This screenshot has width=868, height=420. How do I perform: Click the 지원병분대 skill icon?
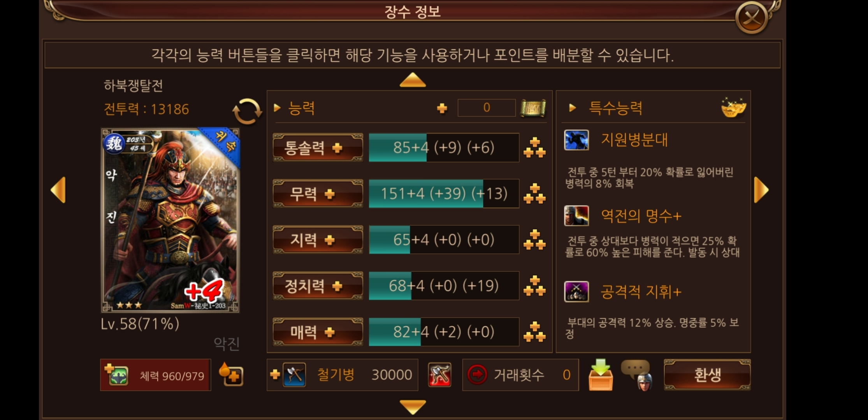coord(576,140)
